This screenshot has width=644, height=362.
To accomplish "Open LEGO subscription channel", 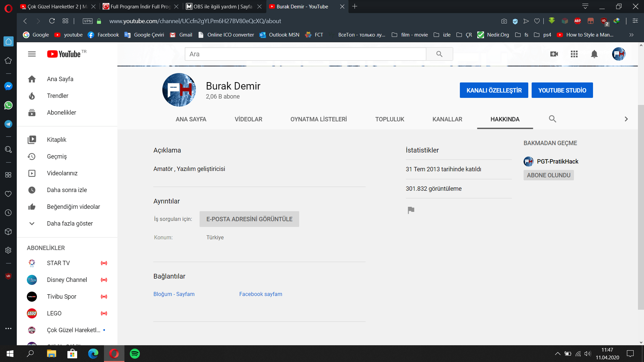I will (67, 313).
